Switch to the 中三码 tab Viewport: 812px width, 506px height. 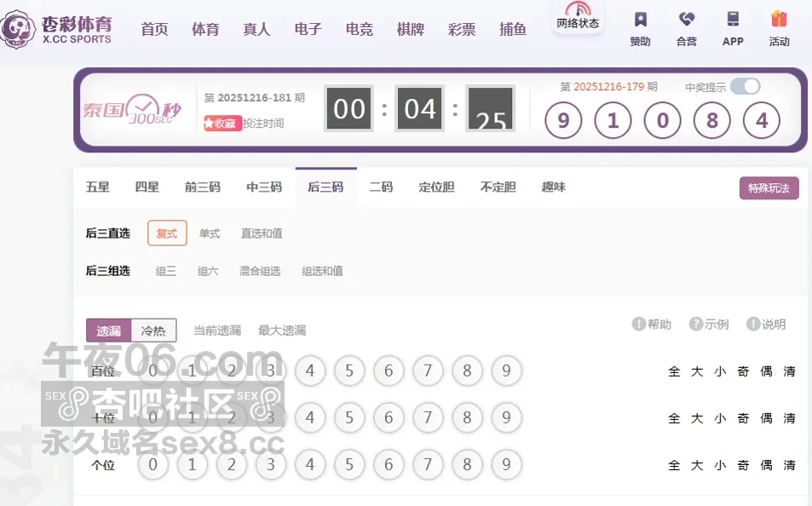(264, 187)
